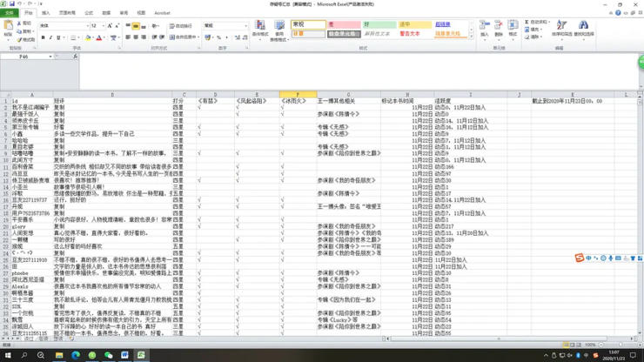This screenshot has width=644, height=362.
Task: Toggle Wrap Text (自动换行)
Action: coord(181,26)
